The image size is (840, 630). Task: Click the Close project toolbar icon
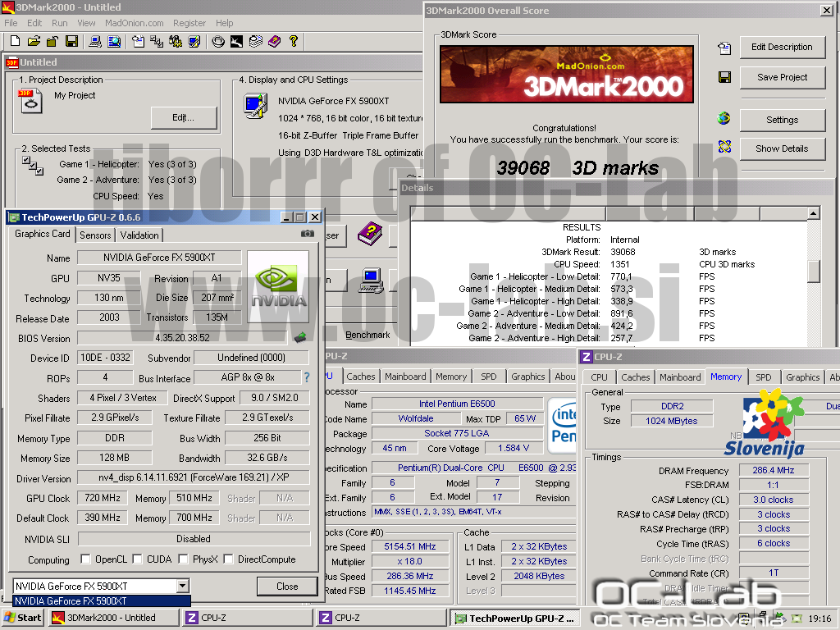[x=52, y=41]
